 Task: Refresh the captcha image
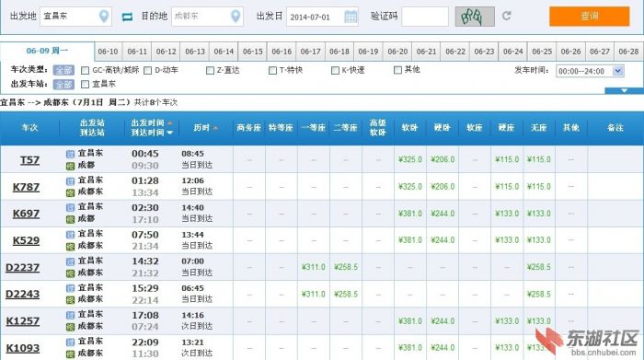[506, 16]
